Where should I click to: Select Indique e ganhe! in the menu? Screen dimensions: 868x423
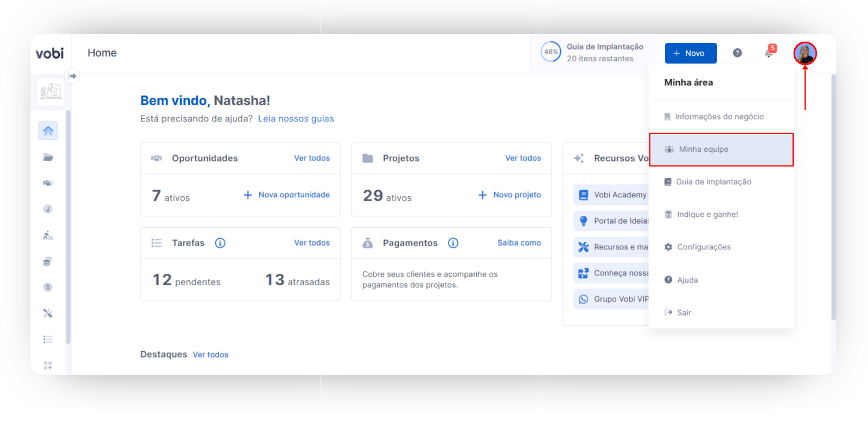722,214
